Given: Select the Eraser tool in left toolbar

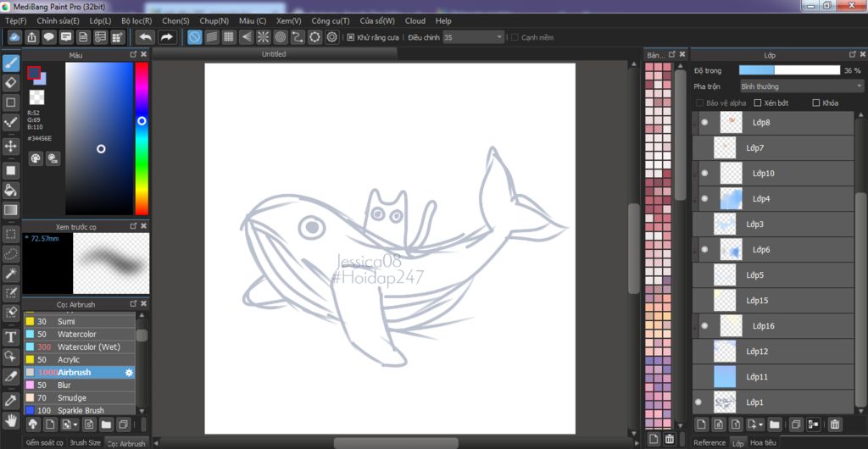Looking at the screenshot, I should (11, 82).
